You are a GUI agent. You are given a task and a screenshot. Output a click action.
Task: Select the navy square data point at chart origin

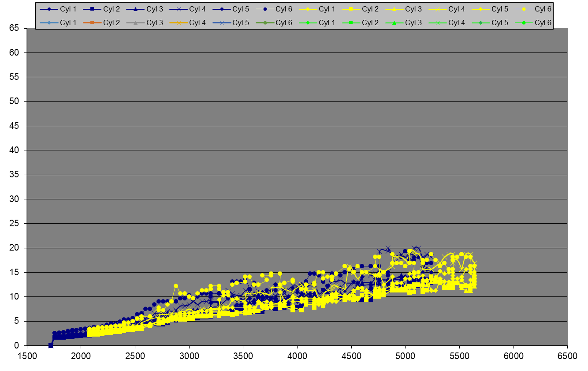tap(51, 346)
